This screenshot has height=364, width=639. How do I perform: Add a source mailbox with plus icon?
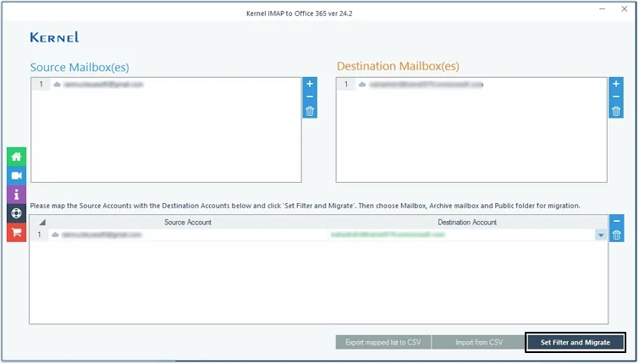[x=310, y=84]
